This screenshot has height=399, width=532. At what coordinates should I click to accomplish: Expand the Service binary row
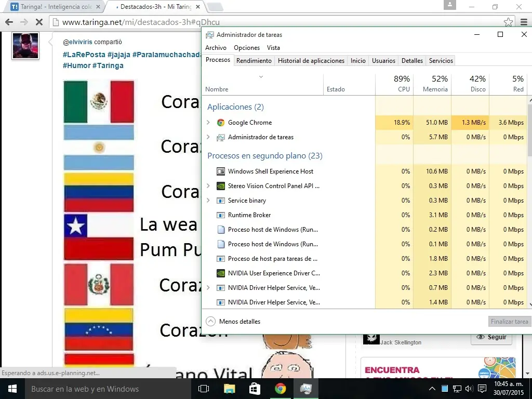pos(208,201)
